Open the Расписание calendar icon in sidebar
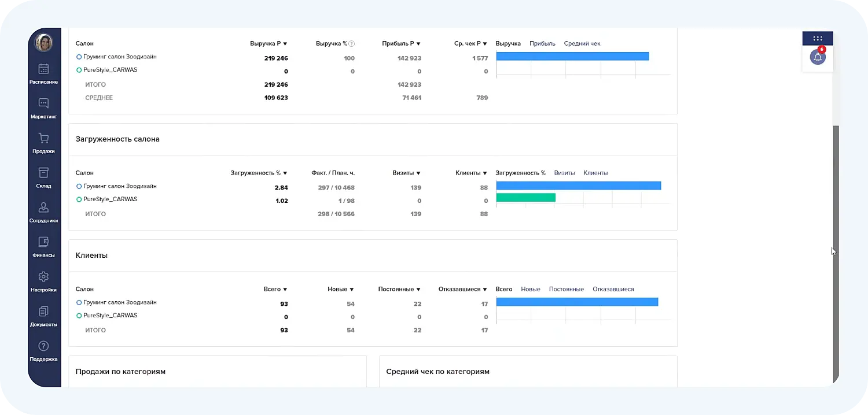The width and height of the screenshot is (868, 415). tap(44, 69)
